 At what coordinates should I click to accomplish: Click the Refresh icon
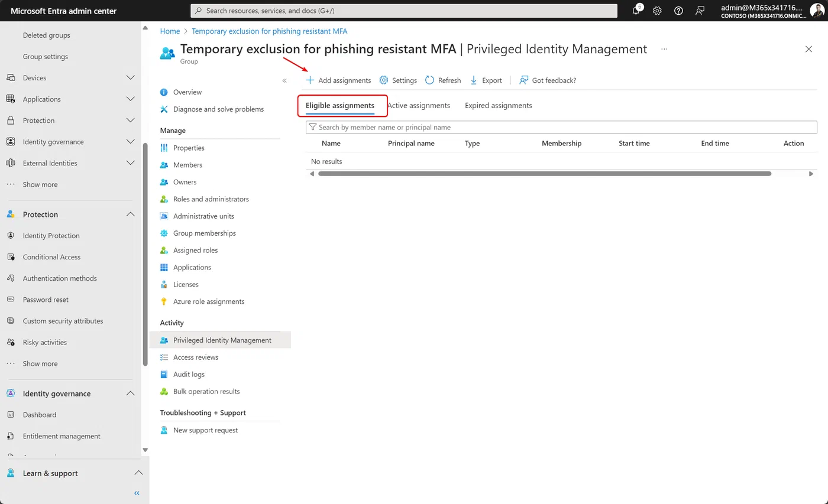pos(429,80)
